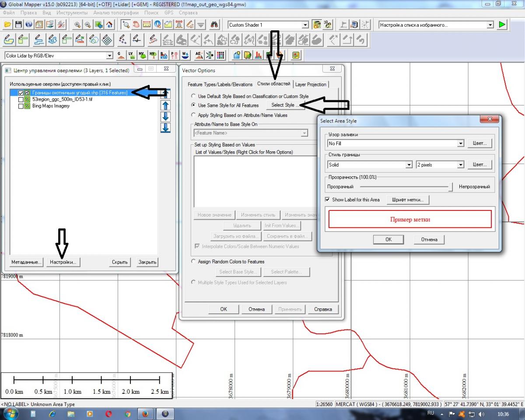
Task: Open search with the binoculars icon
Action: pos(214,25)
